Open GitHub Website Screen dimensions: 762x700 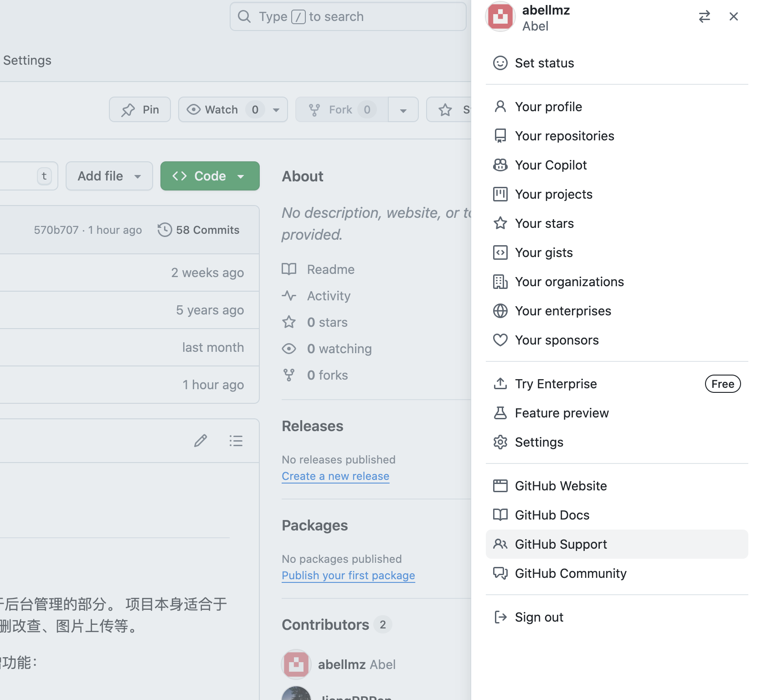617,486
